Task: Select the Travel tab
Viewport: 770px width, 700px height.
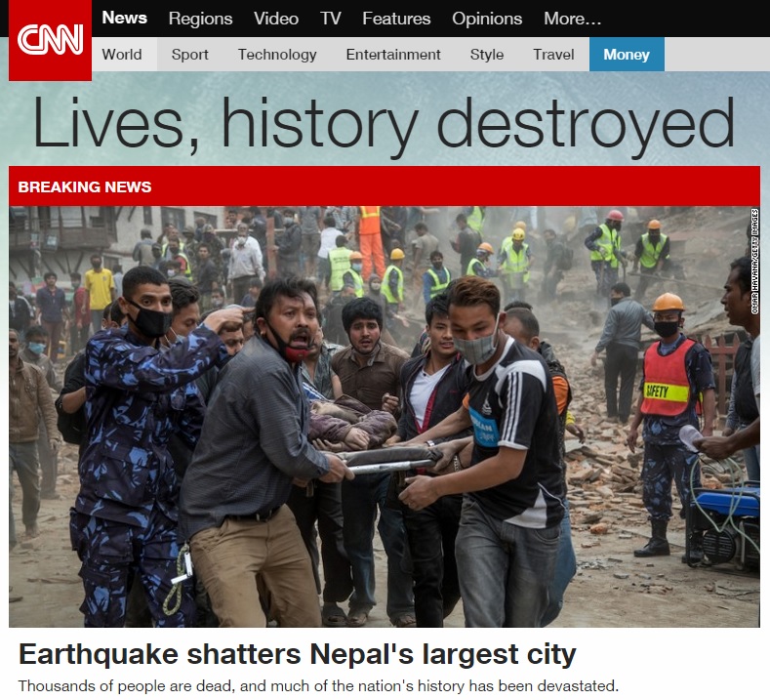Action: (x=553, y=55)
